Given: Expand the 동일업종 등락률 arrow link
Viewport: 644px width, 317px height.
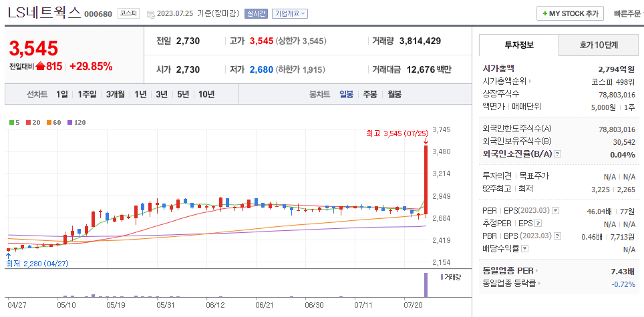Looking at the screenshot, I should point(540,283).
